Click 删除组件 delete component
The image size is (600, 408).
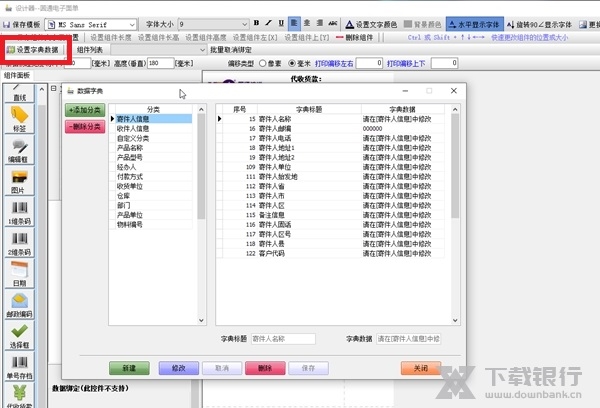355,37
